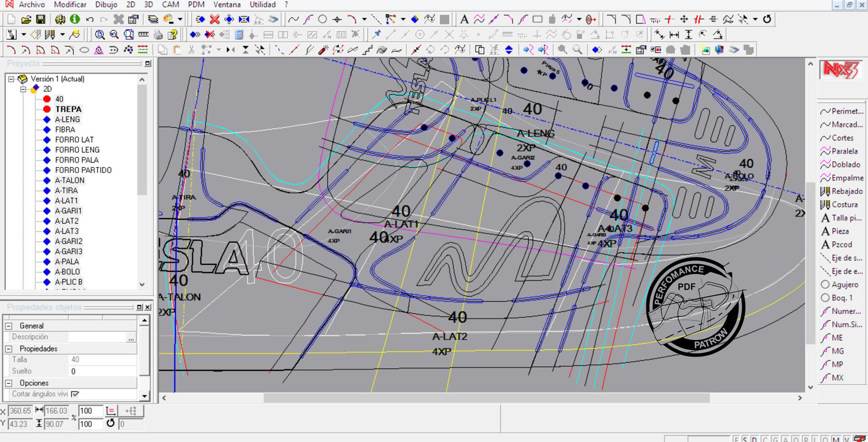Screen dimensions: 868x442
Task: Click the yellow help question mark icon
Action: tap(172, 35)
